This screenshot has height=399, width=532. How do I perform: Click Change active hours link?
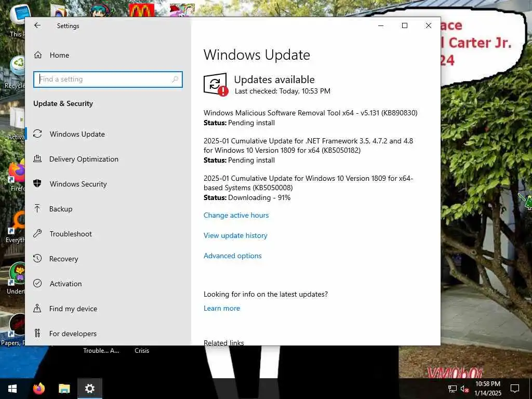[236, 215]
